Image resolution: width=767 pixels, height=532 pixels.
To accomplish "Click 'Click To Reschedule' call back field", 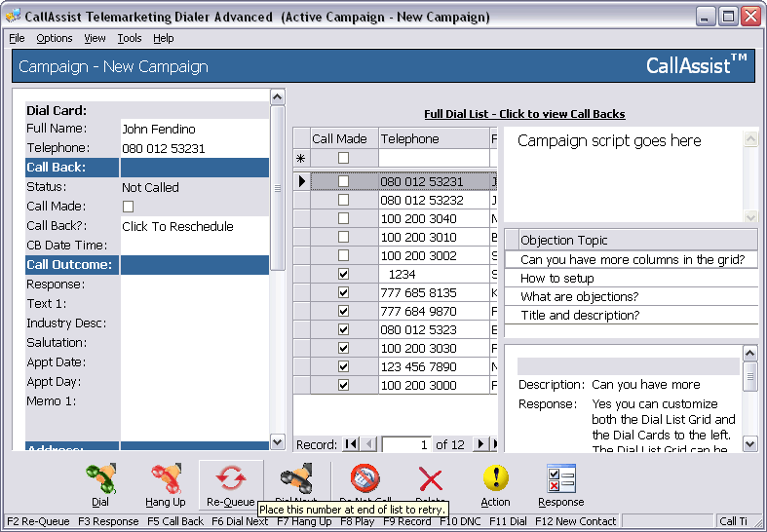I will pyautogui.click(x=177, y=226).
